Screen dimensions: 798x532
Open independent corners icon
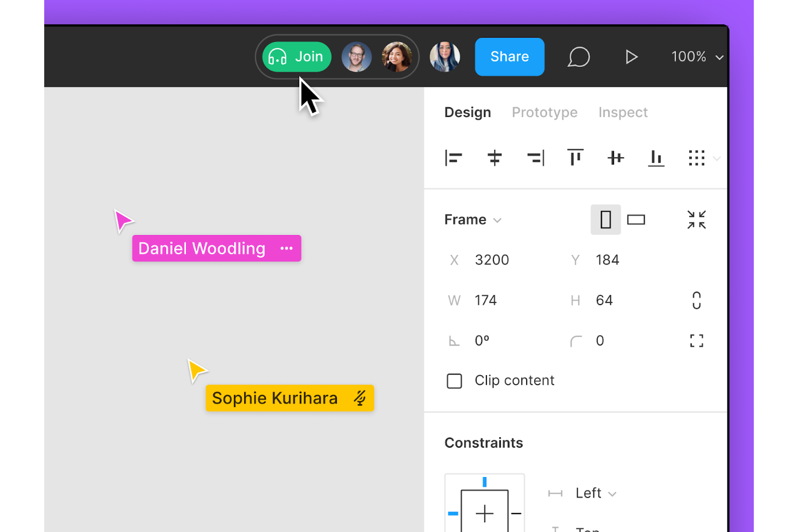coord(697,341)
